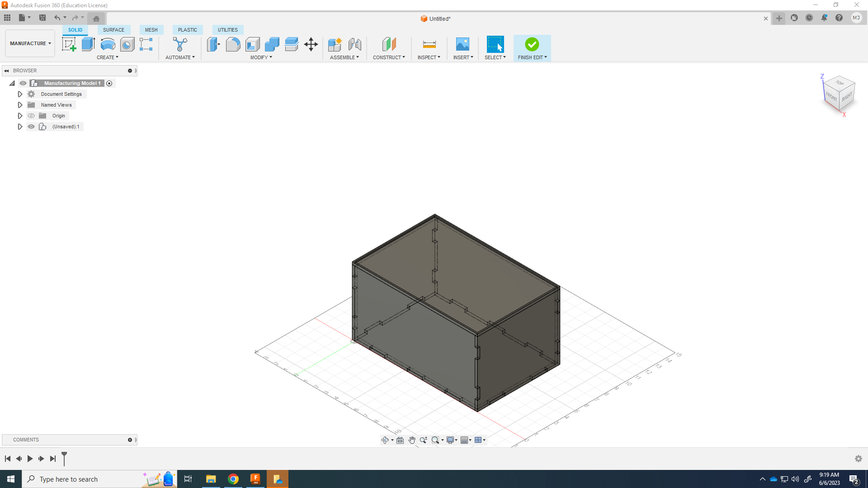The height and width of the screenshot is (488, 868).
Task: Toggle visibility of Origin folder
Action: tap(31, 116)
